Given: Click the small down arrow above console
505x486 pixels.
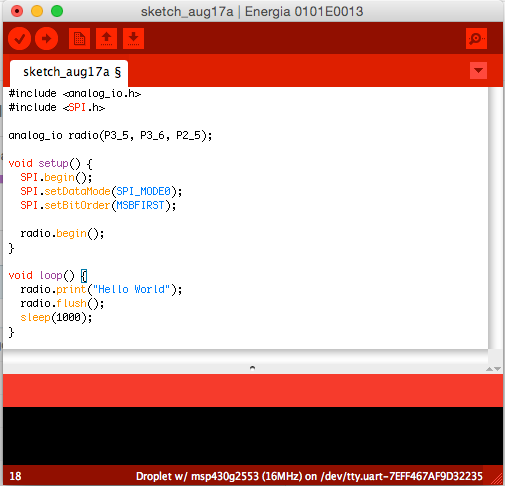Looking at the screenshot, I should [x=497, y=369].
